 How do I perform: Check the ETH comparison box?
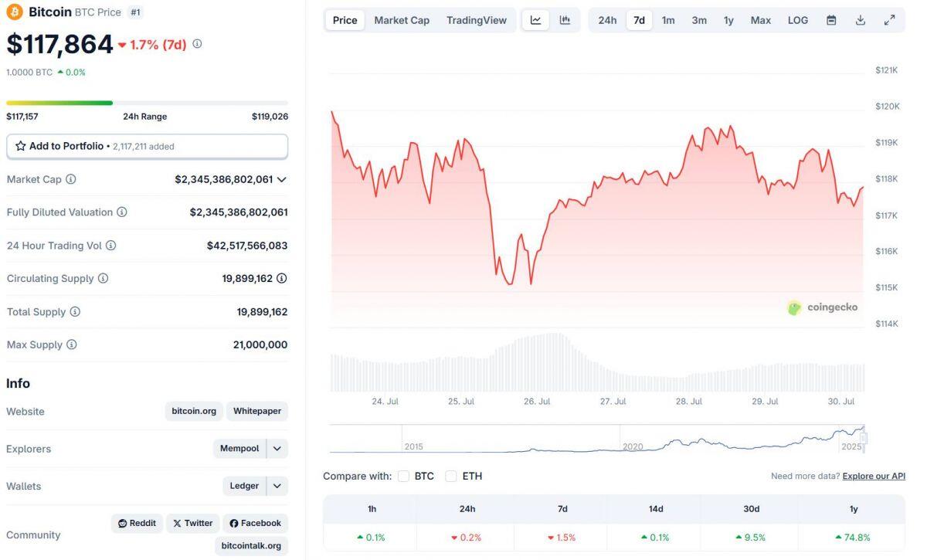[451, 476]
